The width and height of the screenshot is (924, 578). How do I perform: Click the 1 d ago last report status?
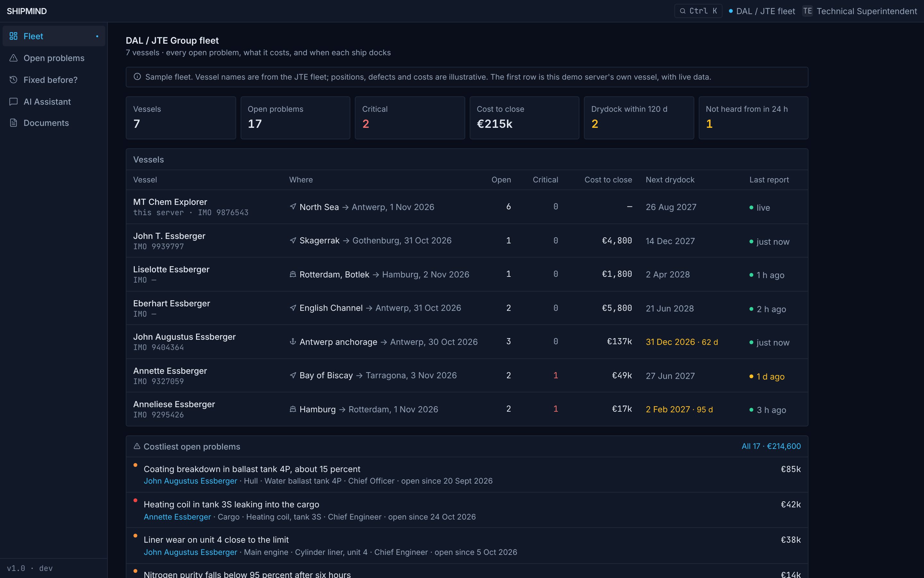tap(767, 377)
